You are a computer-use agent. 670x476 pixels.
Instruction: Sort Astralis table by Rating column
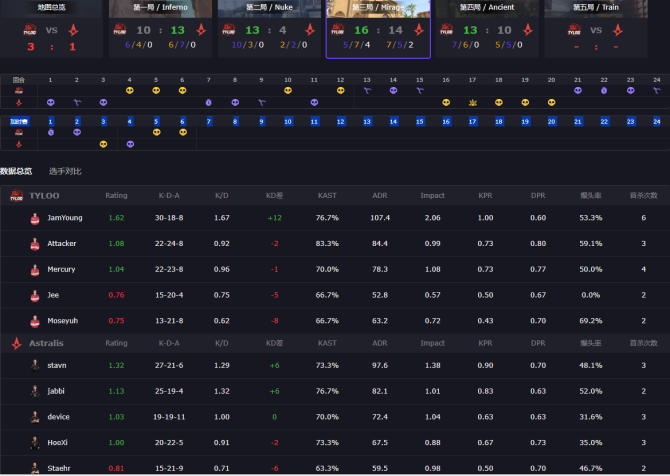coord(117,341)
